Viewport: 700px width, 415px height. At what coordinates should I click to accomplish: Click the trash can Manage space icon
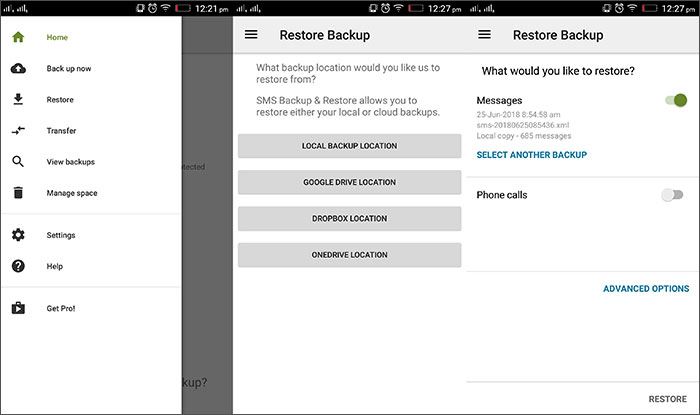18,193
